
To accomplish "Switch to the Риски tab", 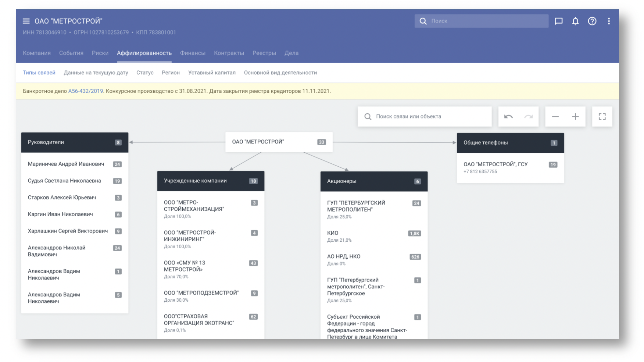I will [100, 53].
